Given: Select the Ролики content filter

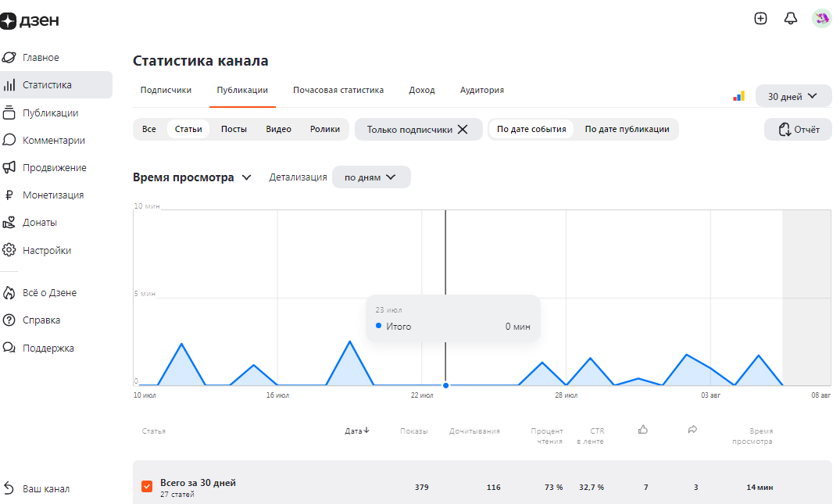Looking at the screenshot, I should coord(324,129).
